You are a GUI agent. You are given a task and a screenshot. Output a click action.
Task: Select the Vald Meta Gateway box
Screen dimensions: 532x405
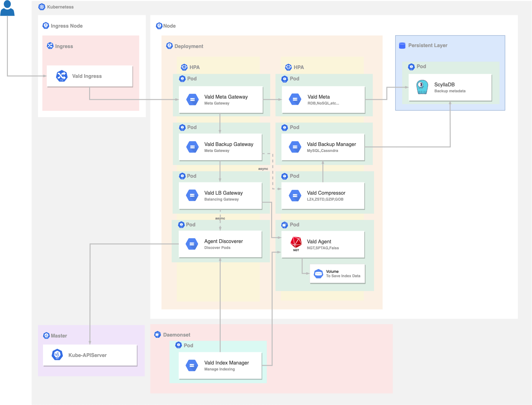point(221,100)
